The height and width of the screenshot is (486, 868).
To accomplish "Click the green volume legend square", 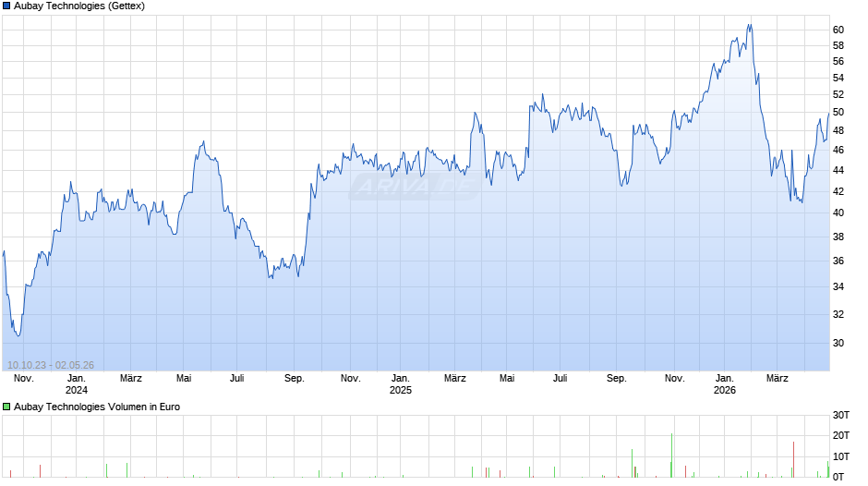I will (x=6, y=407).
